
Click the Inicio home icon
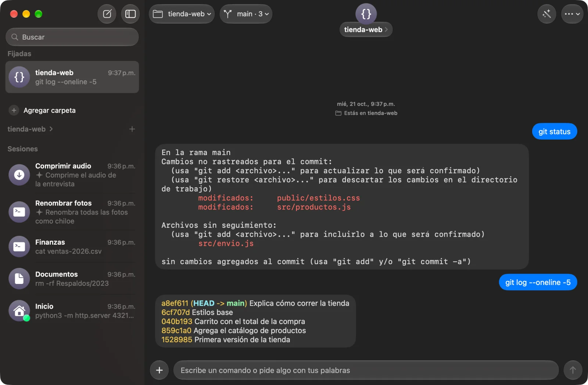point(19,311)
